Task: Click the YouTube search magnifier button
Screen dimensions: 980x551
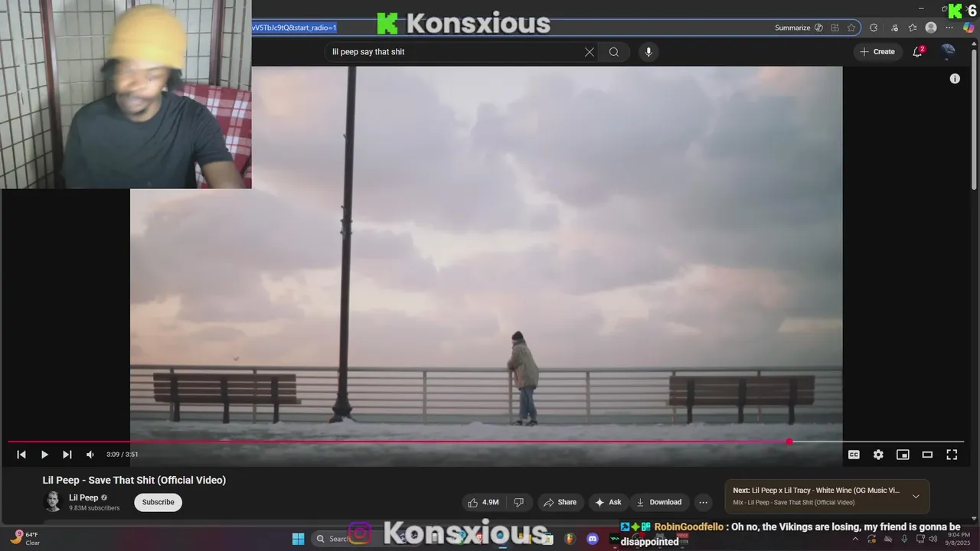Action: pyautogui.click(x=614, y=52)
